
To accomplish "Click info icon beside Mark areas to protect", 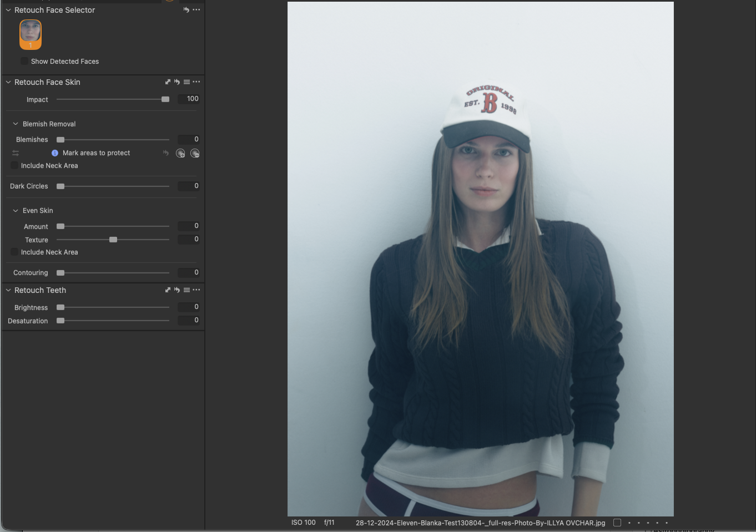I will coord(55,153).
